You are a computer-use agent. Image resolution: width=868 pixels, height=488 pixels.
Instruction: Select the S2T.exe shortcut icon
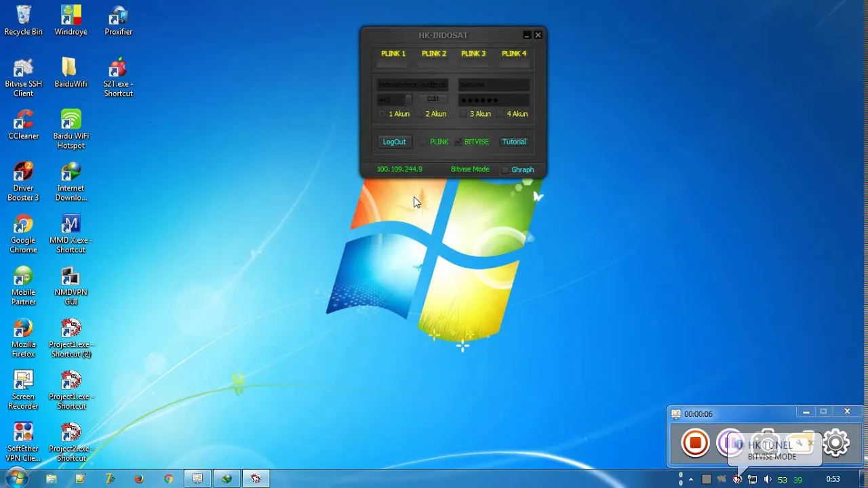tap(118, 77)
